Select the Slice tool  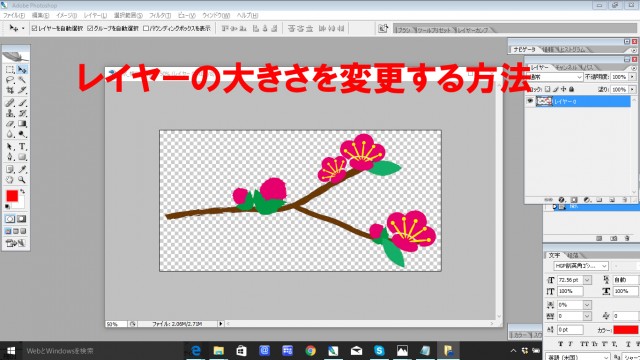[x=22, y=90]
